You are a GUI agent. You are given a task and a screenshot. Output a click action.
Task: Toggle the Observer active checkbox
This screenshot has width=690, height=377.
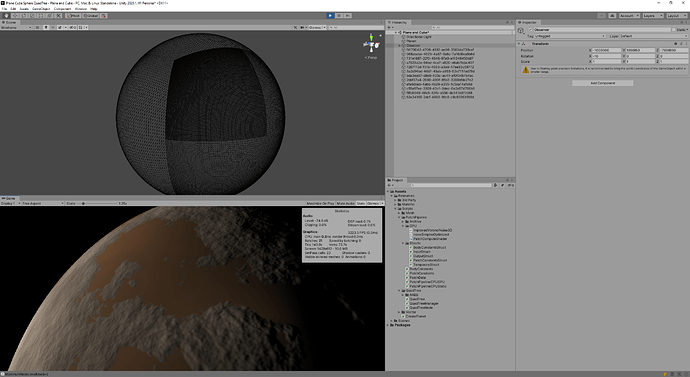tap(530, 29)
